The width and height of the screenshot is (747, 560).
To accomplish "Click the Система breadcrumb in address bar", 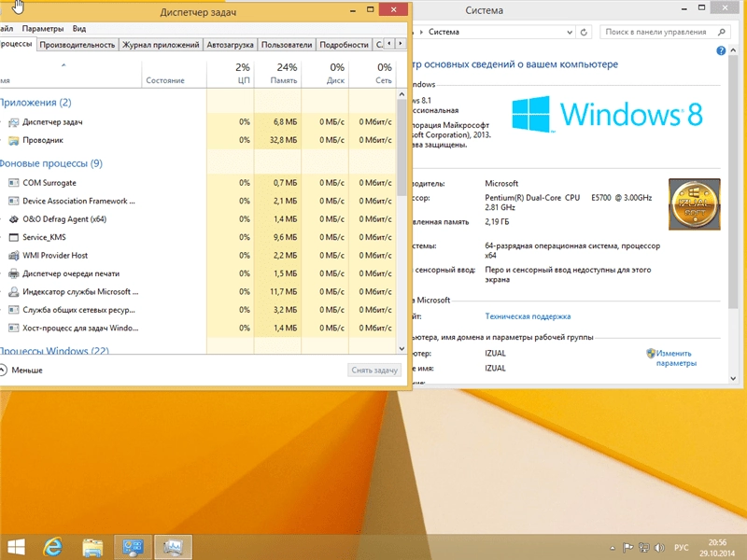I will point(444,32).
